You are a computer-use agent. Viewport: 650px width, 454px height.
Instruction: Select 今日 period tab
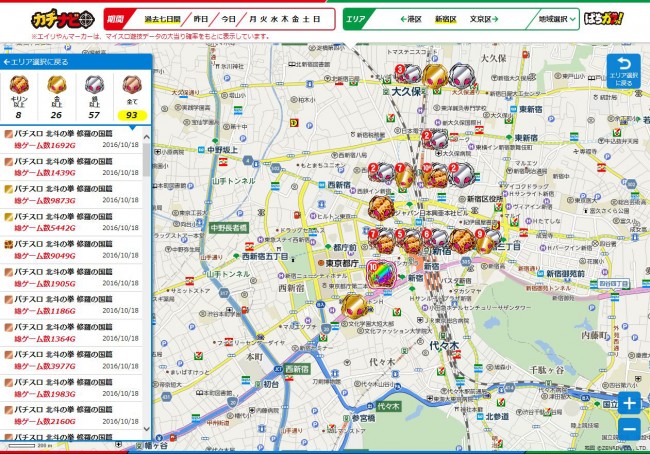229,19
